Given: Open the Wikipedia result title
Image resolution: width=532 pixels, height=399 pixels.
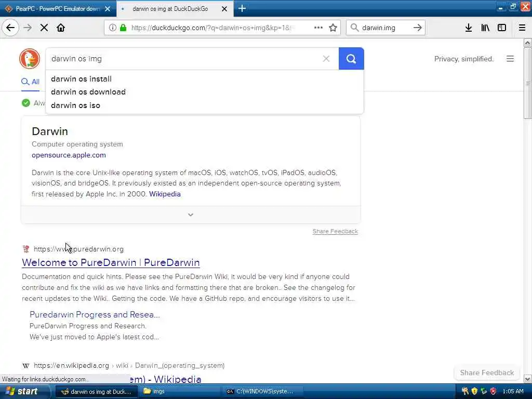Looking at the screenshot, I should click(166, 379).
